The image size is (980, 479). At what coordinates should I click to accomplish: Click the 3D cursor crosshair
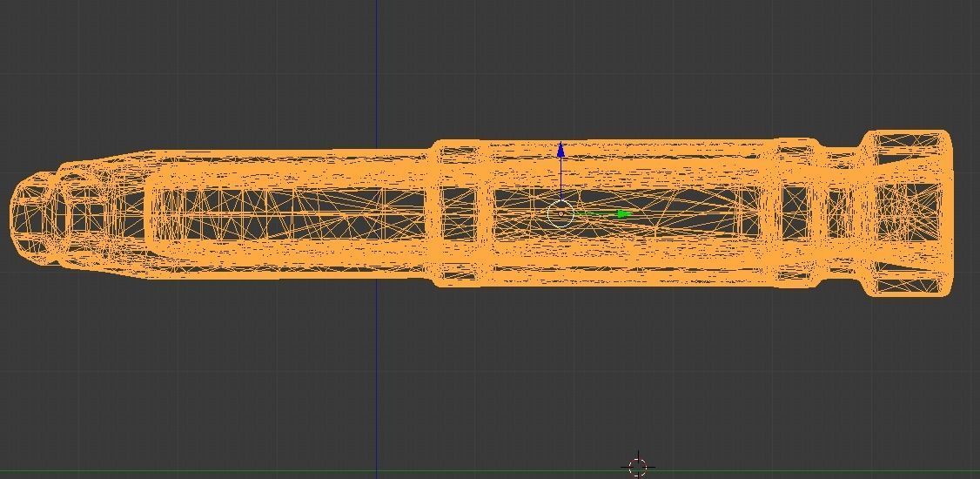pos(637,467)
